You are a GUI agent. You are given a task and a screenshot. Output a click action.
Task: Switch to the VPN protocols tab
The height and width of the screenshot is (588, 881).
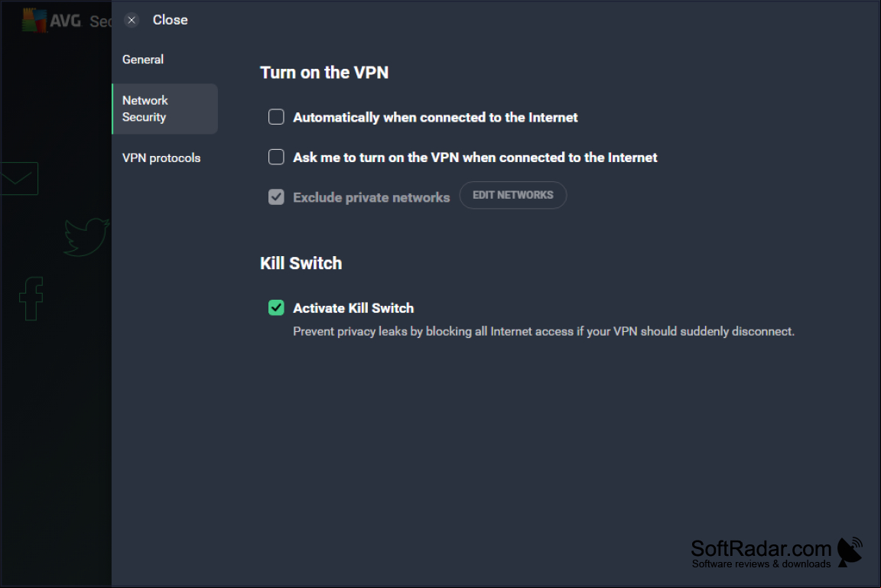pyautogui.click(x=161, y=158)
